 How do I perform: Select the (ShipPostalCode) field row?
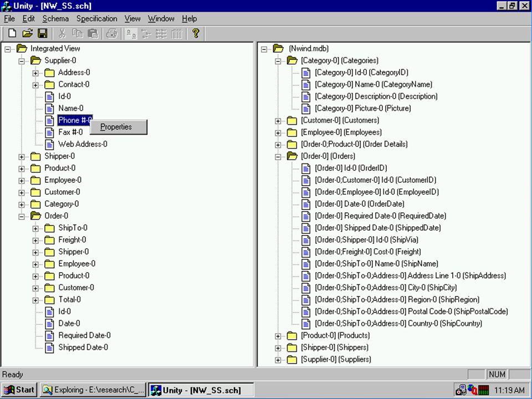(x=411, y=311)
